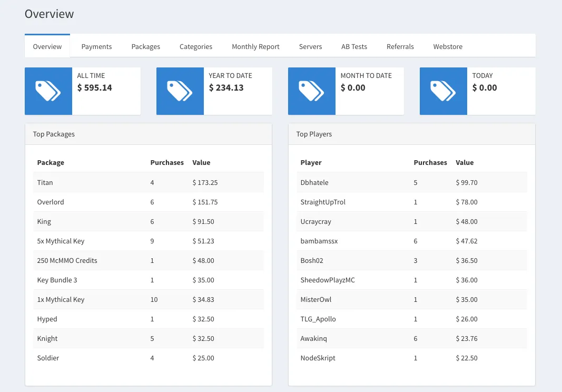
Task: Open the Packages tab
Action: tap(145, 46)
